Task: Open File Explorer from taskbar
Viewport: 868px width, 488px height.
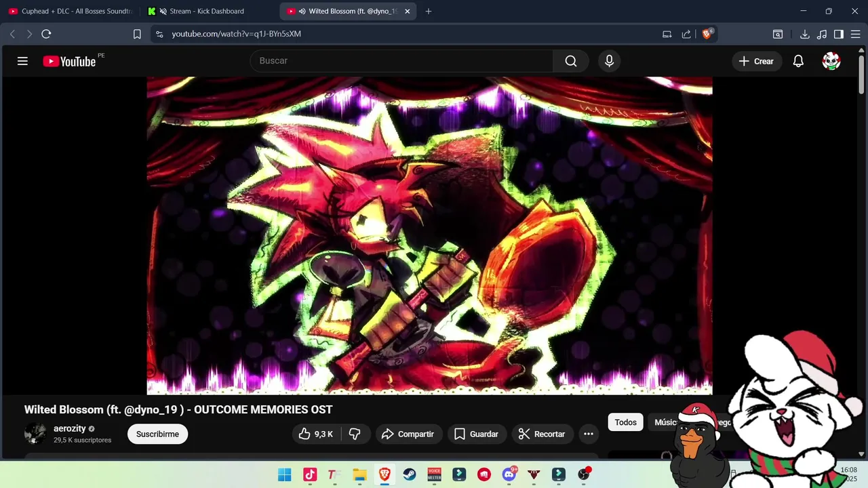Action: pyautogui.click(x=359, y=474)
